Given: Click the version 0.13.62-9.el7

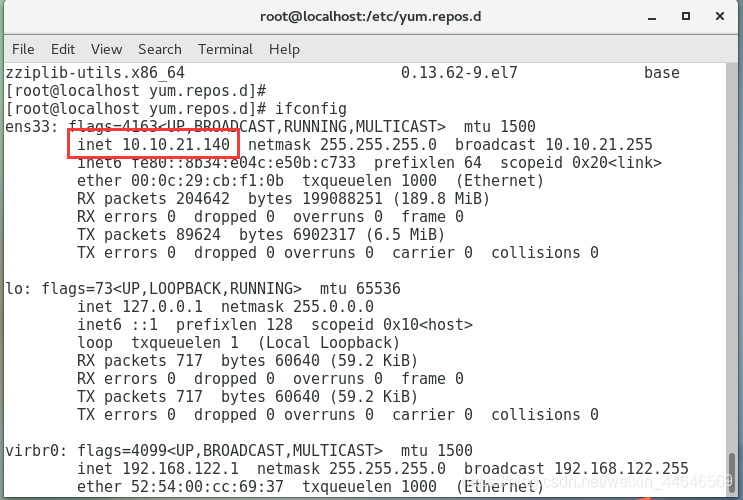Looking at the screenshot, I should pyautogui.click(x=459, y=73).
